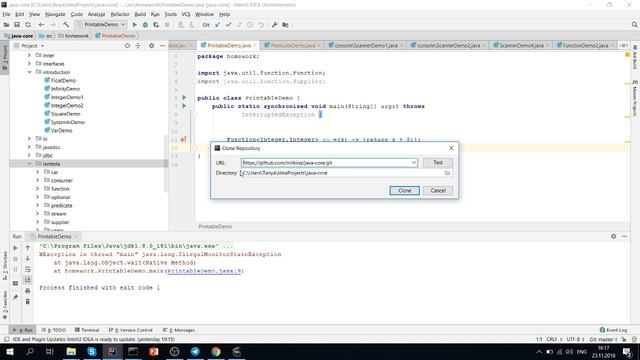The width and height of the screenshot is (640, 360).
Task: Expand the predicate folder
Action: pos(38,205)
